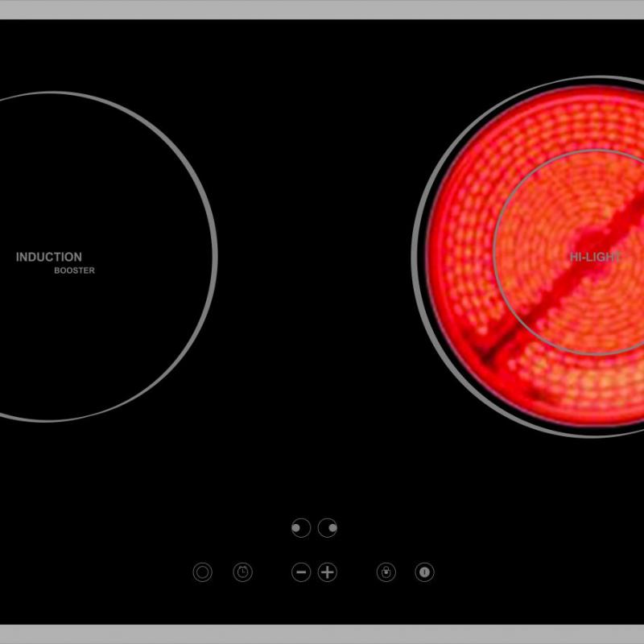Decrease power with the minus icon
This screenshot has width=644, height=644.
pos(301,572)
